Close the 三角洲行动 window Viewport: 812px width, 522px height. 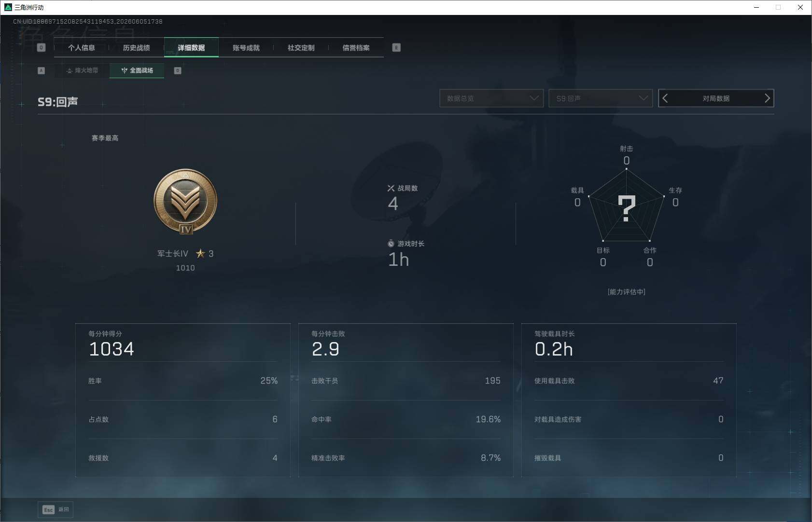tap(800, 7)
